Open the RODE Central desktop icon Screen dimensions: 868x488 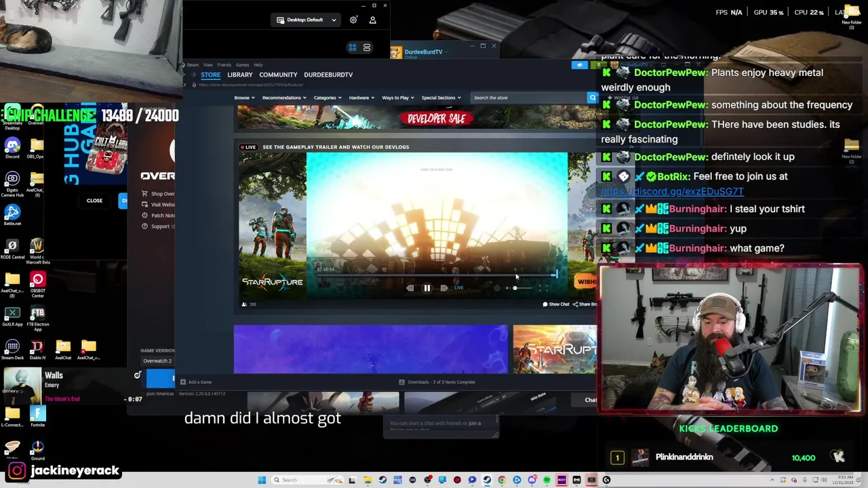coord(12,249)
